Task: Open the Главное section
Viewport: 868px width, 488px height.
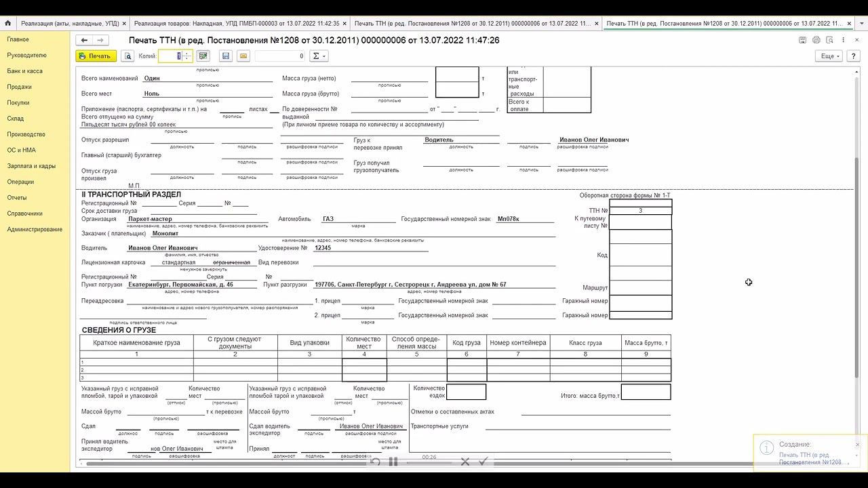Action: [18, 39]
